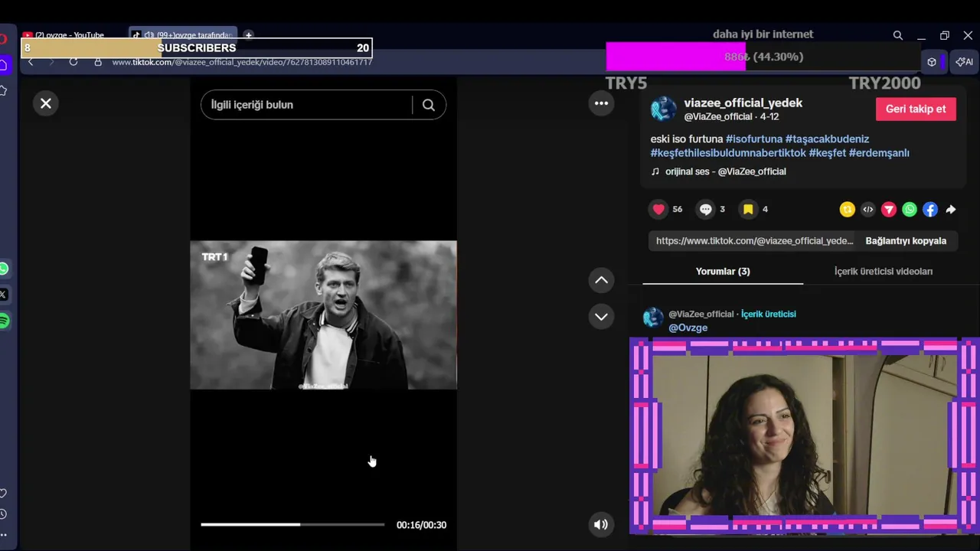Open comments via speech bubble icon

pos(705,209)
